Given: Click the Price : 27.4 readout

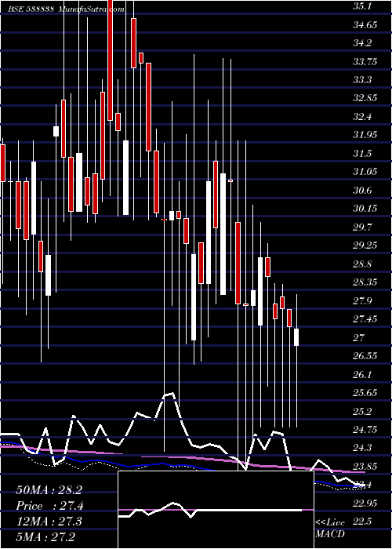Looking at the screenshot, I should 49,506.
